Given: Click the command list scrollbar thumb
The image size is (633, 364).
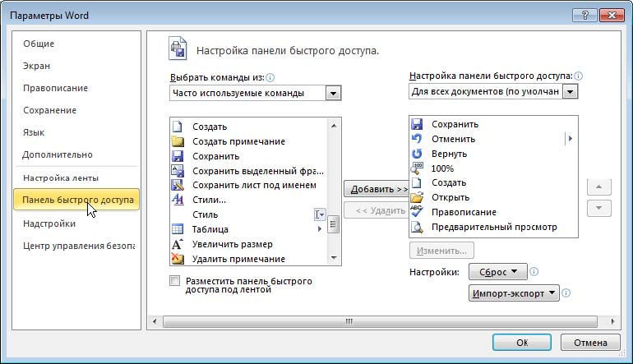Looking at the screenshot, I should [334, 225].
